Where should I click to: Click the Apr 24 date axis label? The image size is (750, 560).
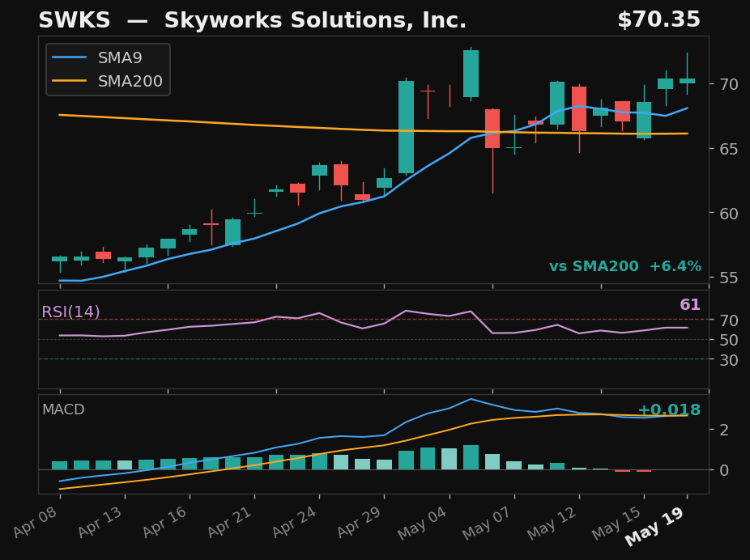pyautogui.click(x=296, y=521)
